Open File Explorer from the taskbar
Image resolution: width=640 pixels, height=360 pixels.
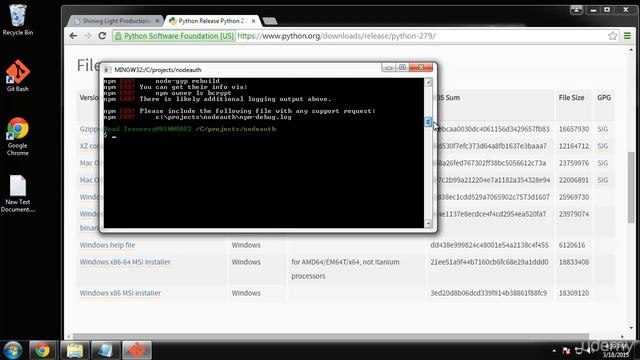point(74,350)
